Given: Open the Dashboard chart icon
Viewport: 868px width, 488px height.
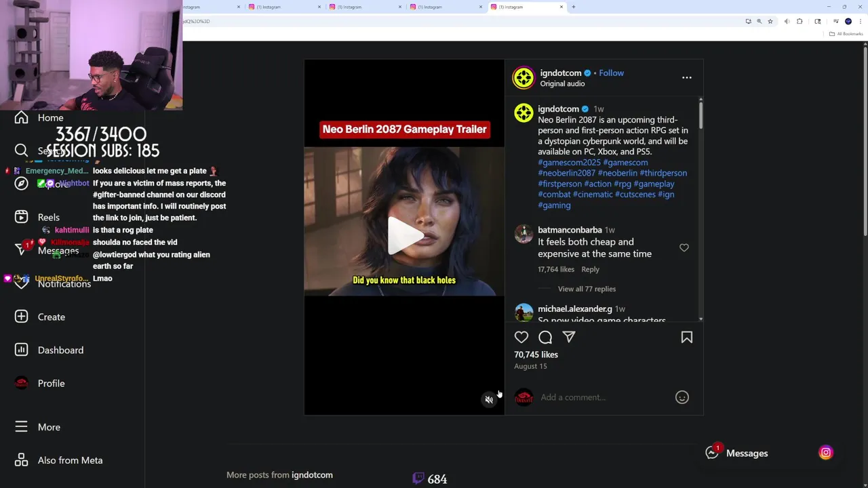Looking at the screenshot, I should [21, 350].
